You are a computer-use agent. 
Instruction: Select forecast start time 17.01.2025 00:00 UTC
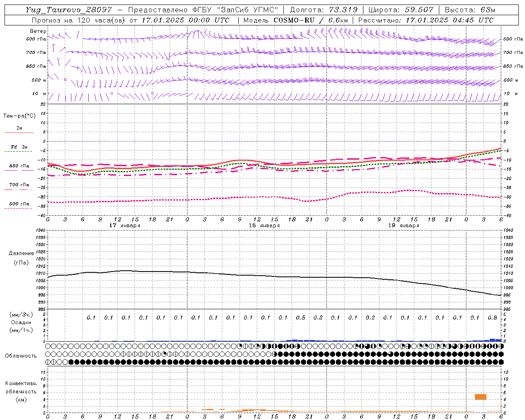tap(185, 20)
